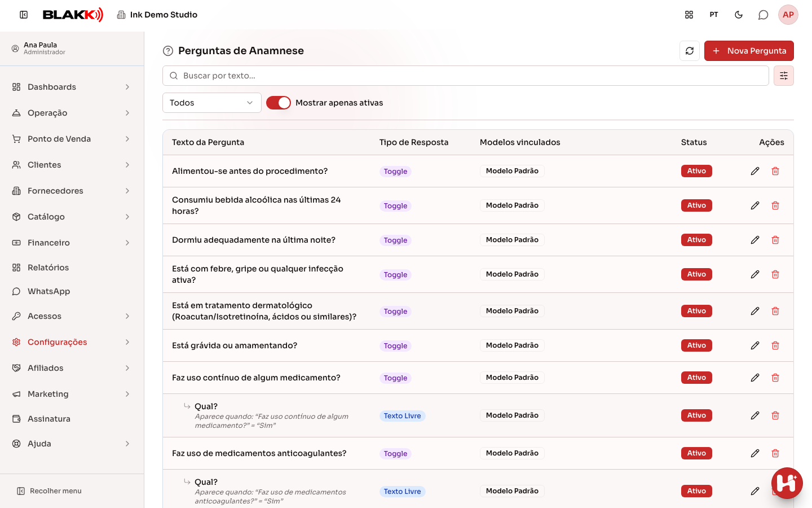Click 'Texto Livre' badge under 'Faz uso contínuo'
The height and width of the screenshot is (508, 812).
403,416
